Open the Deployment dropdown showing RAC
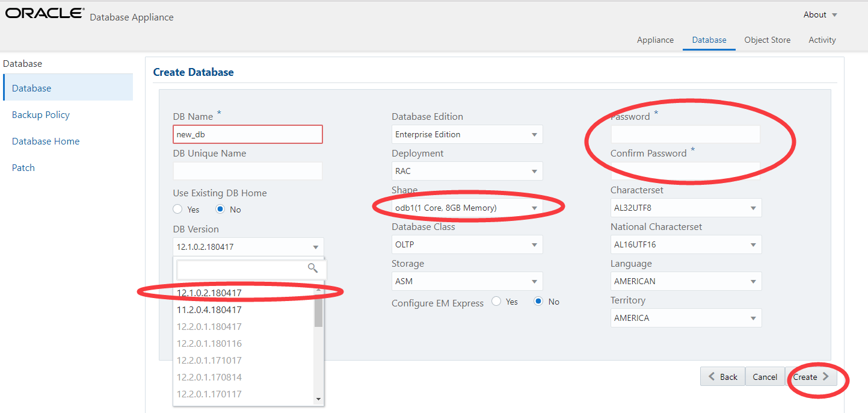Screen dimensions: 868x413 (467, 171)
